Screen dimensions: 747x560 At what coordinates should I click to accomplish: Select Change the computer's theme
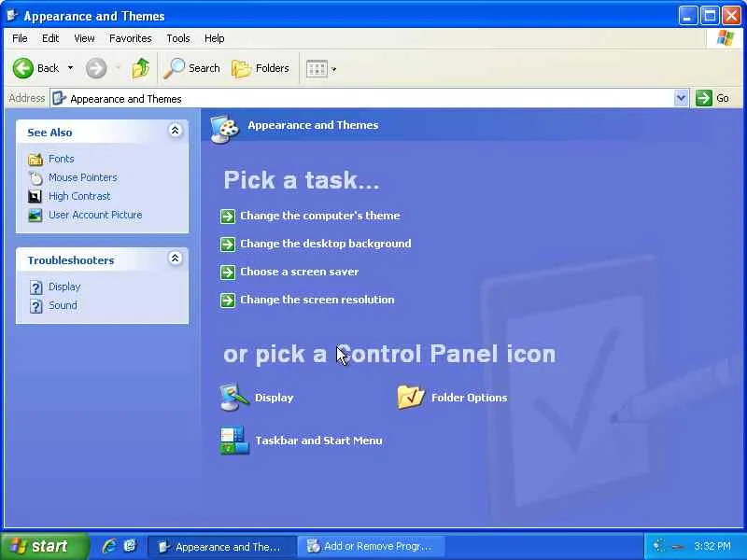pos(319,216)
